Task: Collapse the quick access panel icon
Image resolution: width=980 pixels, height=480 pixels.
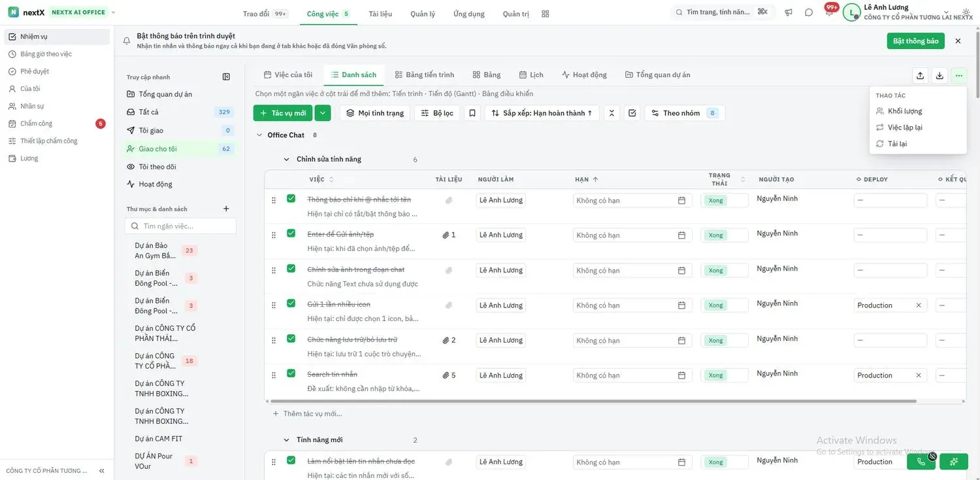Action: 226,77
